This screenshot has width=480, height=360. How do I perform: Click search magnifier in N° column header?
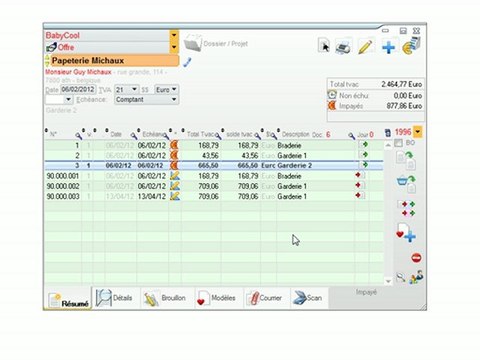(x=78, y=135)
